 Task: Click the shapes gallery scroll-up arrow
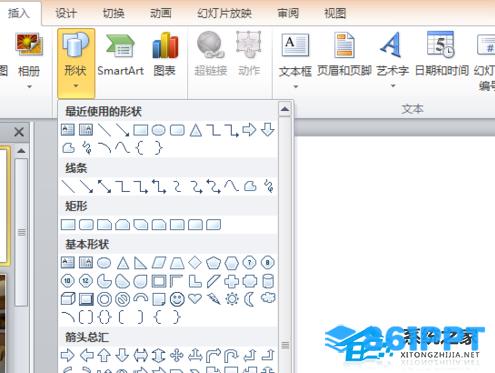(x=285, y=109)
